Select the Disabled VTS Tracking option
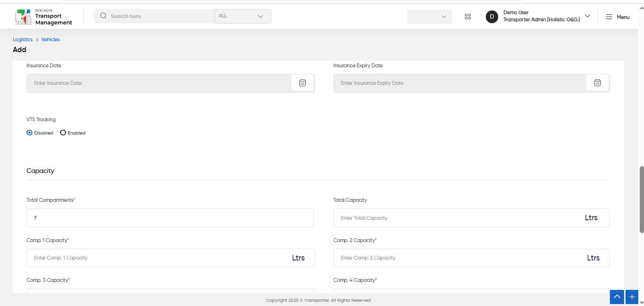This screenshot has height=306, width=644. pos(29,133)
